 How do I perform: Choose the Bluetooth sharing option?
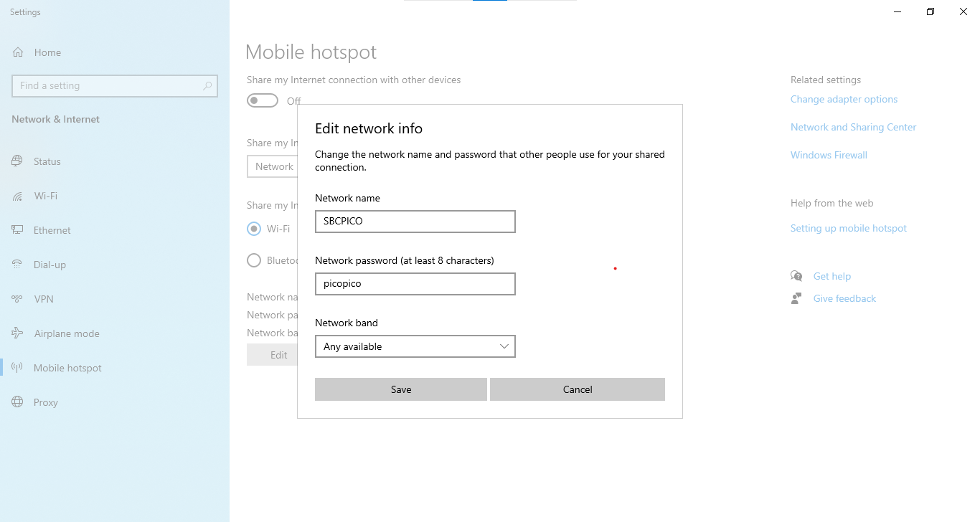click(x=253, y=260)
